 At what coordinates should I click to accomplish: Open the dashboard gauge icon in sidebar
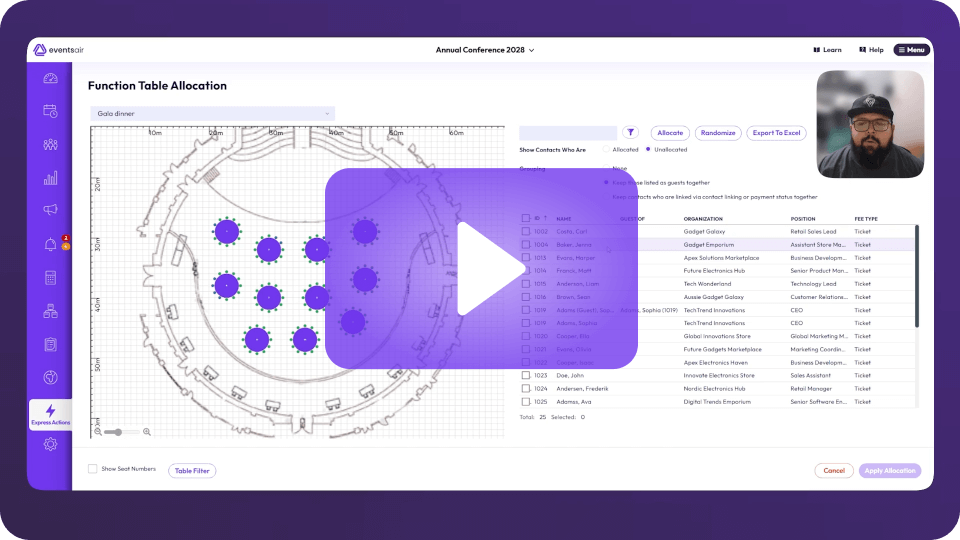(50, 78)
